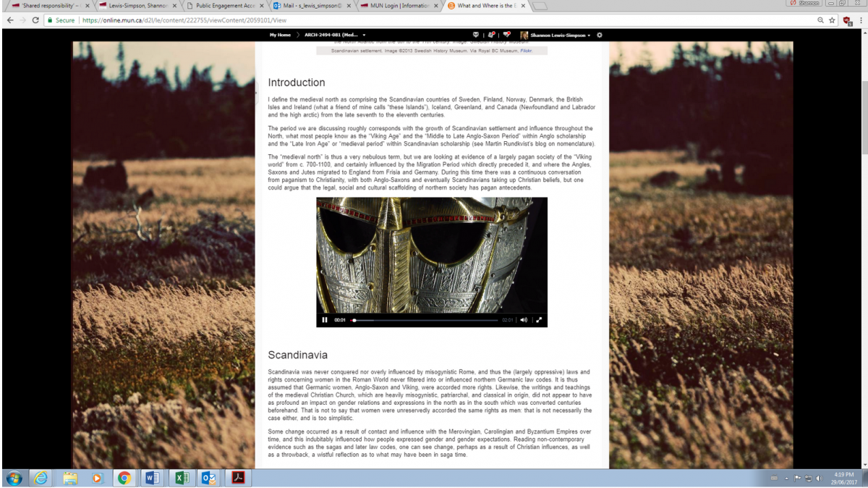The width and height of the screenshot is (868, 488).
Task: Click the Scandinavia heading
Action: click(298, 356)
